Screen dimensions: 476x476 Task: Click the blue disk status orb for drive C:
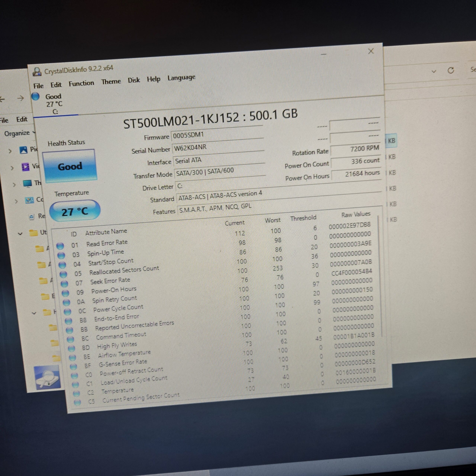pyautogui.click(x=36, y=96)
